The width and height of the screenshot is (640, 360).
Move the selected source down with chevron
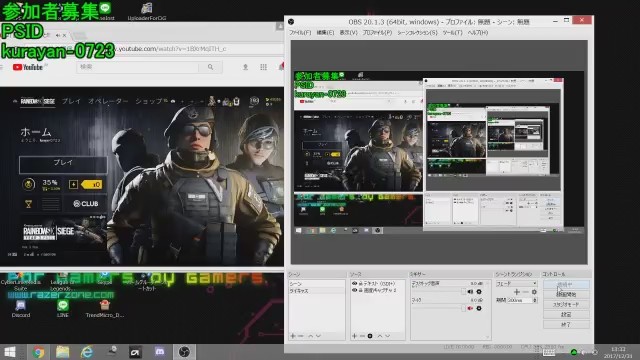[387, 336]
